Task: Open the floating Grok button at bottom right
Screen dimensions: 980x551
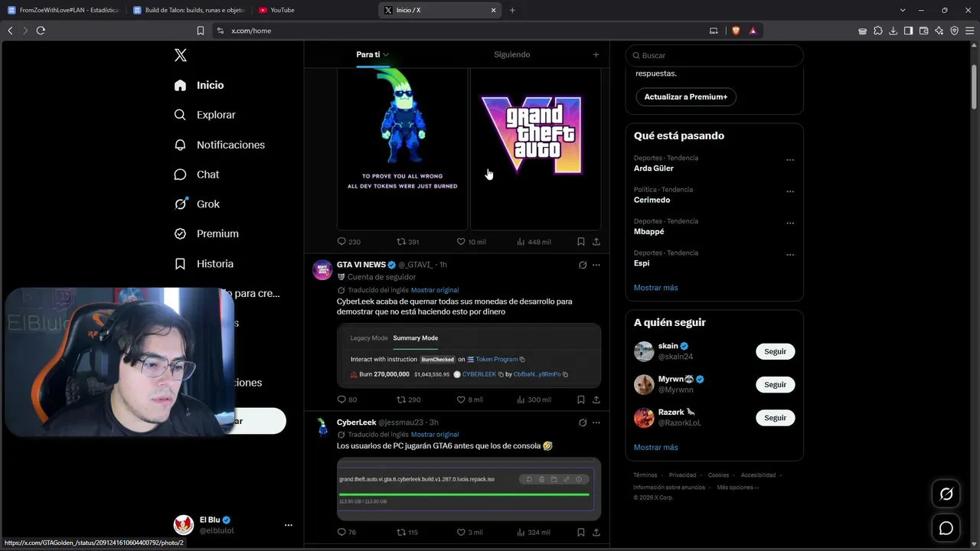Action: (946, 494)
